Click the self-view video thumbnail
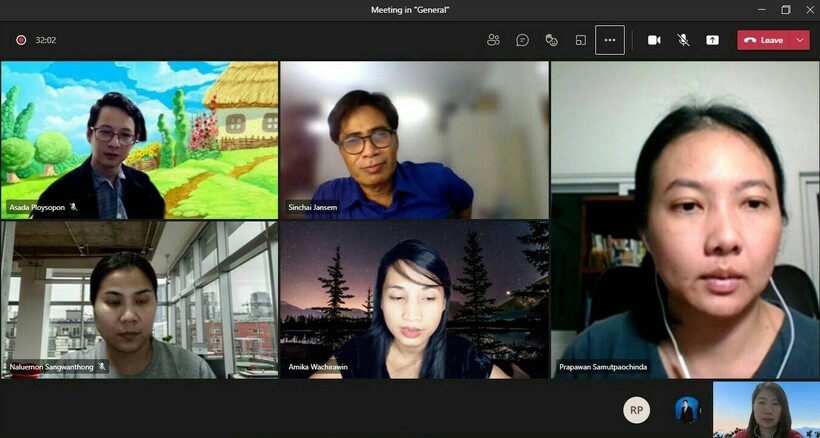Image resolution: width=820 pixels, height=438 pixels. pyautogui.click(x=766, y=410)
